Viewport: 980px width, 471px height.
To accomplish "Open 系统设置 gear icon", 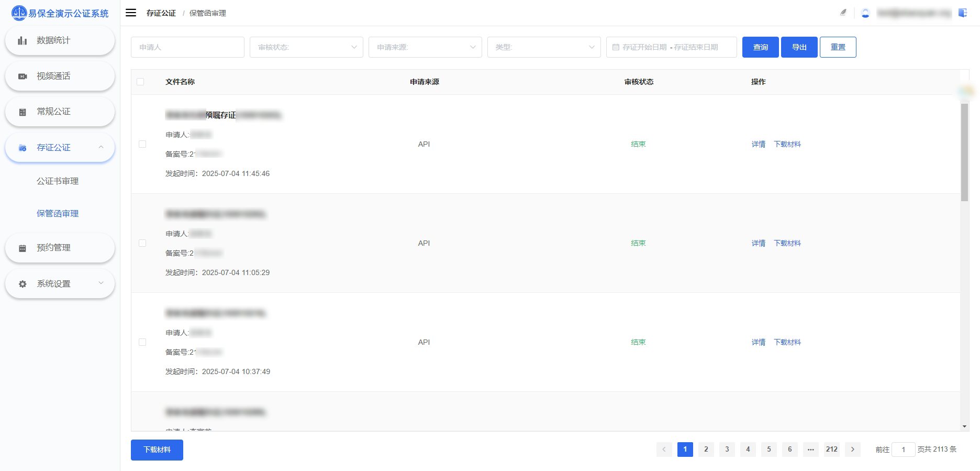I will [23, 284].
